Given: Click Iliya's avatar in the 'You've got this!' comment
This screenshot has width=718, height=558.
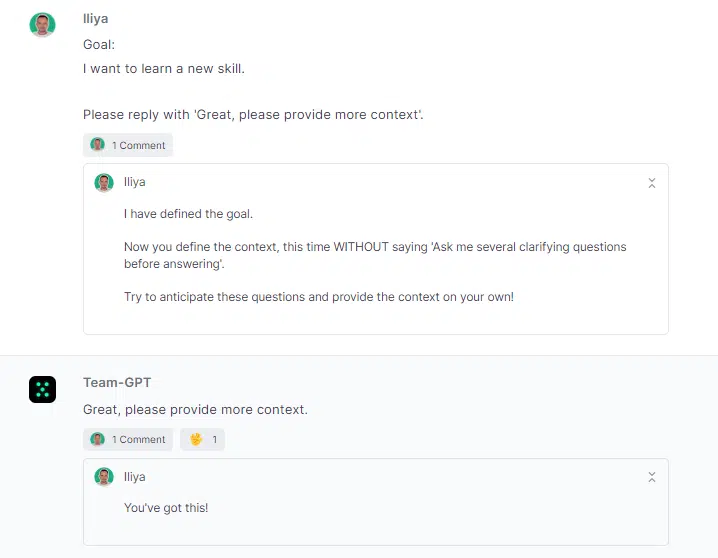Looking at the screenshot, I should [104, 477].
